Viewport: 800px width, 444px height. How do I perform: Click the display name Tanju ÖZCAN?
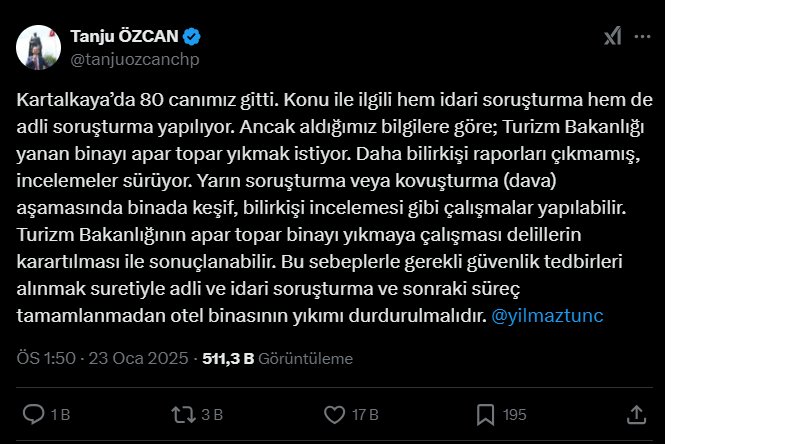click(x=124, y=37)
